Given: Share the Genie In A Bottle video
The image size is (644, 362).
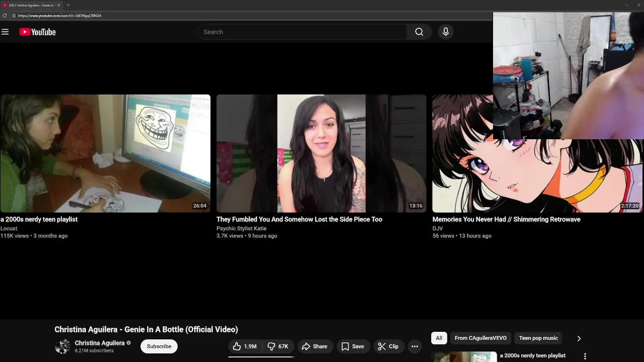Looking at the screenshot, I should point(314,346).
